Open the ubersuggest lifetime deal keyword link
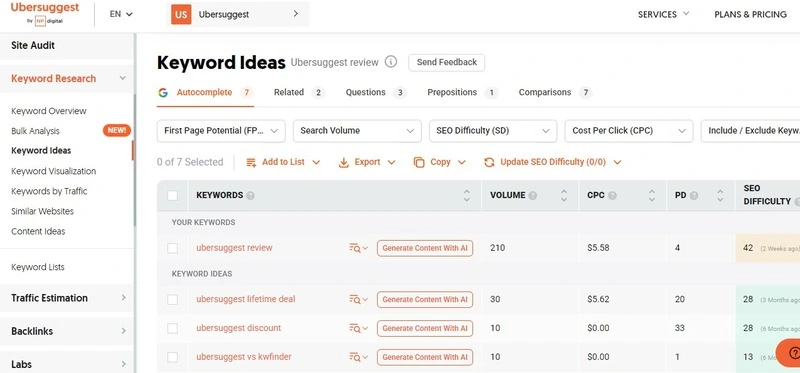800x373 pixels. [245, 299]
